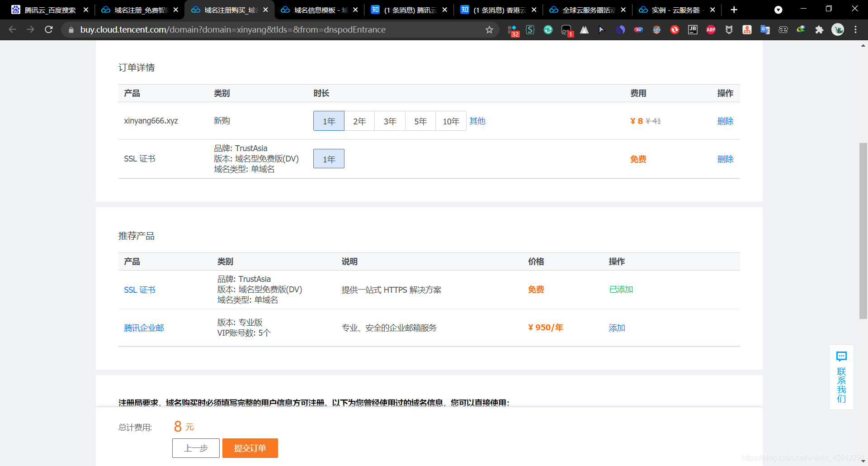The height and width of the screenshot is (466, 868).
Task: Click the McAfee shield extension
Action: (x=729, y=30)
